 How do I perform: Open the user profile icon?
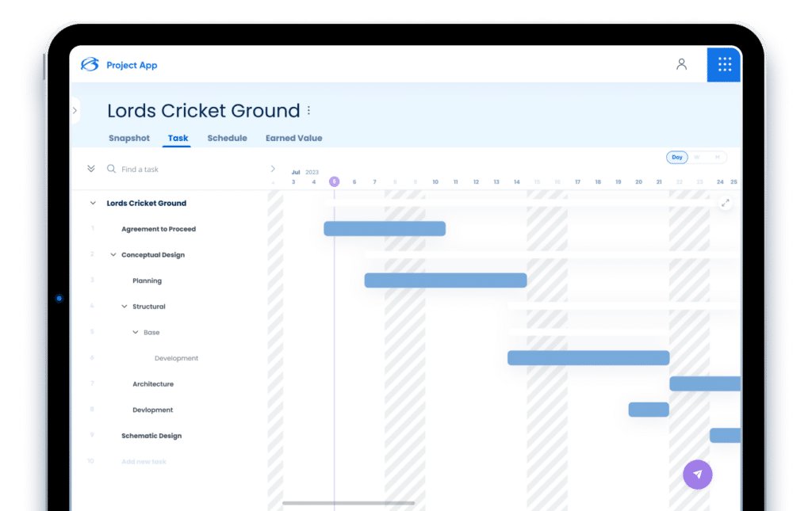tap(681, 64)
